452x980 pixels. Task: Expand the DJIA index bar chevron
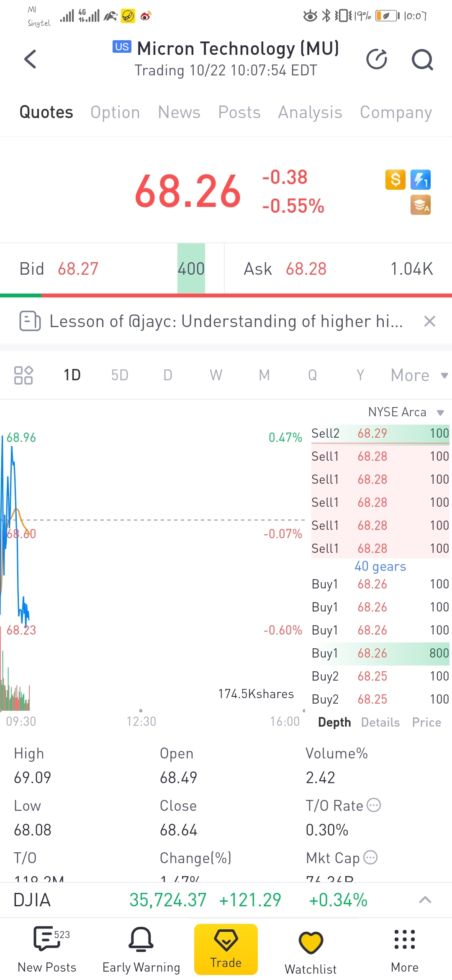[x=425, y=900]
